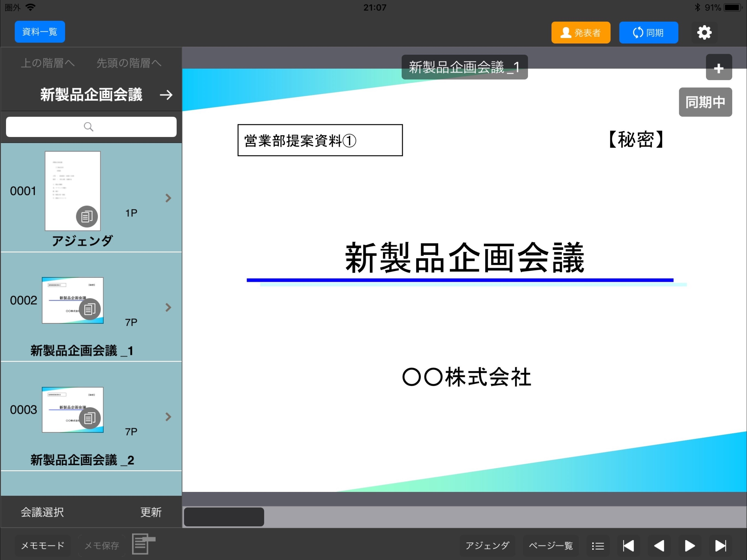Screen dimensions: 747x560
Task: Toggle メモモード on
Action: 43,546
